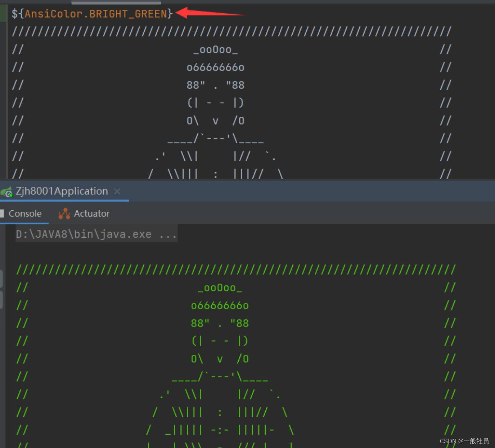Viewport: 495px width, 448px height.
Task: Select the green o6666666o line in console output
Action: tap(220, 305)
